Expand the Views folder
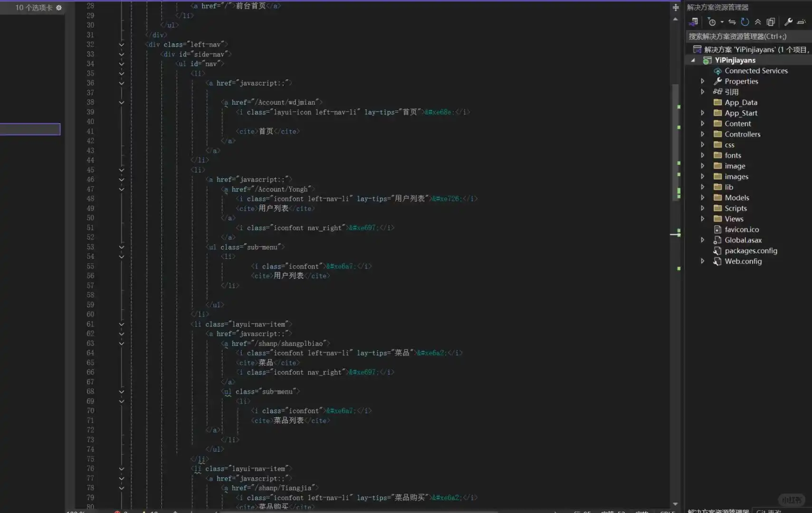Viewport: 812px width, 513px height. pos(703,219)
